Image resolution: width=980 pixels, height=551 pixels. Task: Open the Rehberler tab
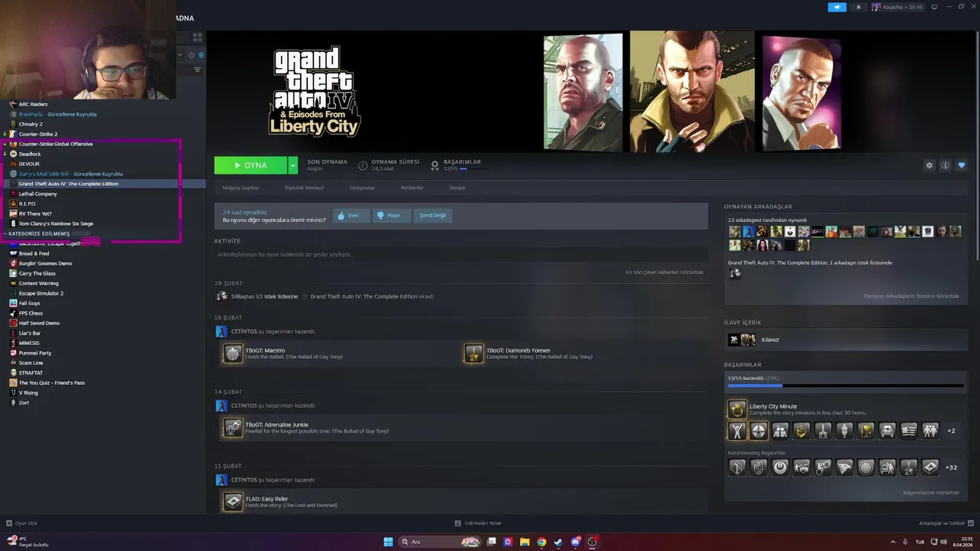click(412, 187)
